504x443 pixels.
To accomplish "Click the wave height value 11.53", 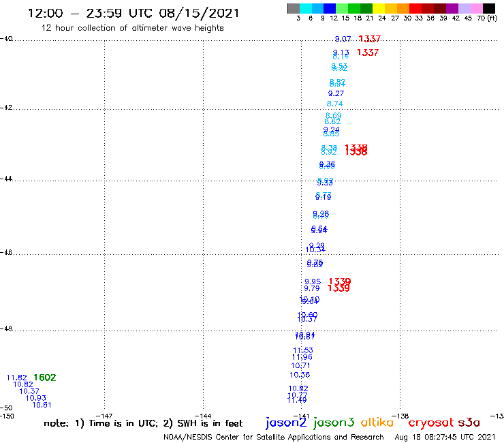I will pyautogui.click(x=303, y=350).
